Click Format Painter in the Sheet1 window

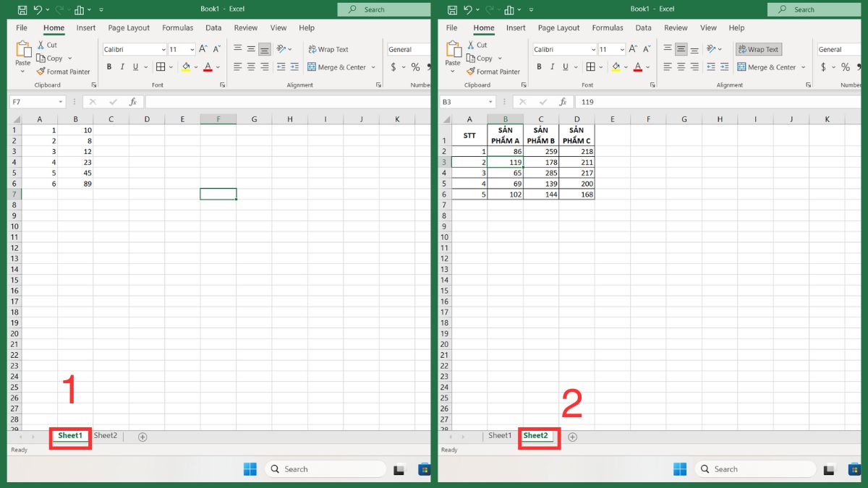point(64,72)
